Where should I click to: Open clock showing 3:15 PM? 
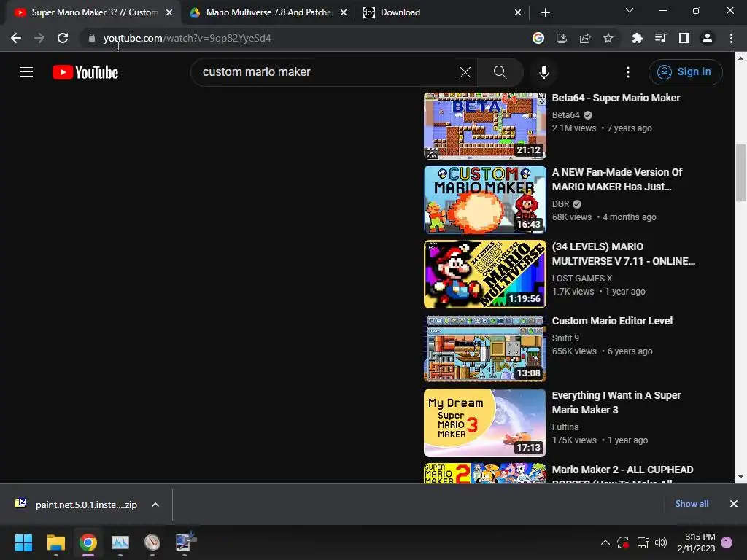click(x=696, y=542)
